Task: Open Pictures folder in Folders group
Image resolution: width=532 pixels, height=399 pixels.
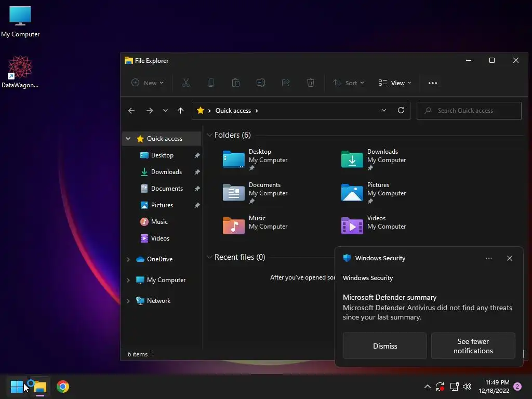Action: 374,192
